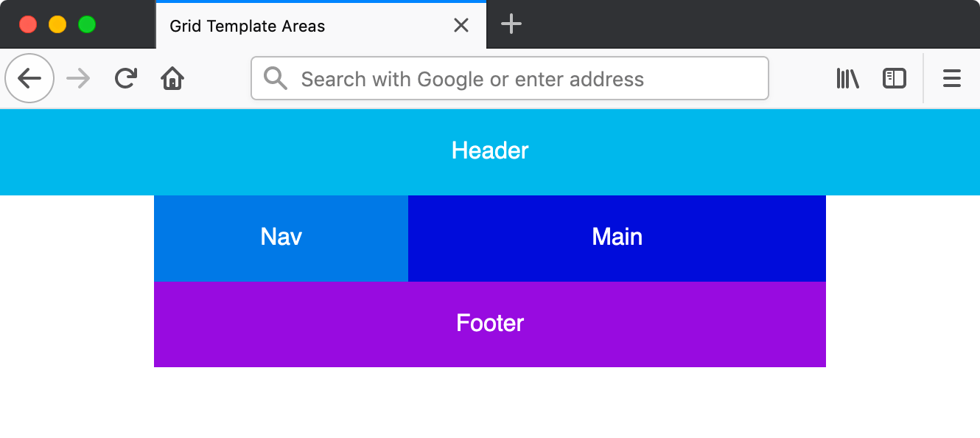
Task: Open the Library panel
Action: coord(847,78)
